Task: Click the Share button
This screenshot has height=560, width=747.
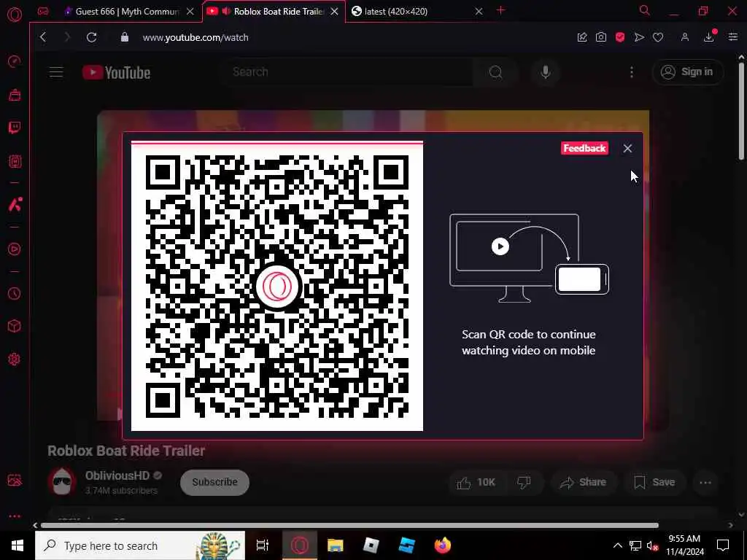Action: 583,483
